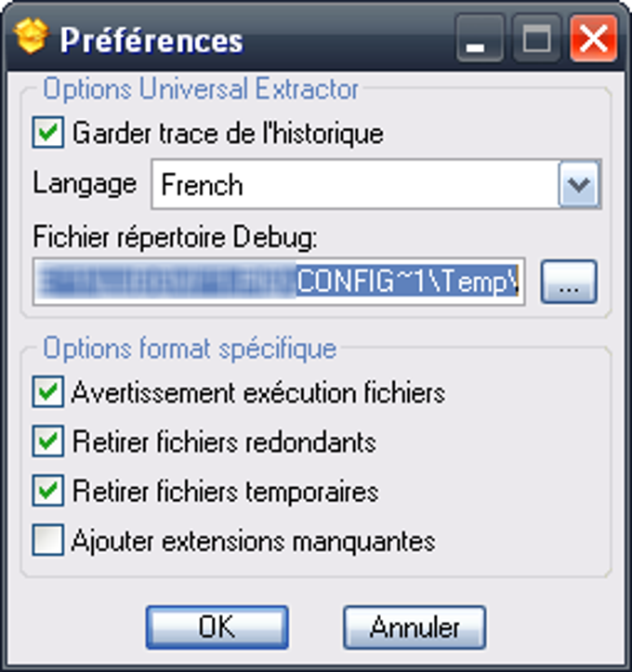Screen dimensions: 632x672
Task: Minimize the Préférences window
Action: 480,38
